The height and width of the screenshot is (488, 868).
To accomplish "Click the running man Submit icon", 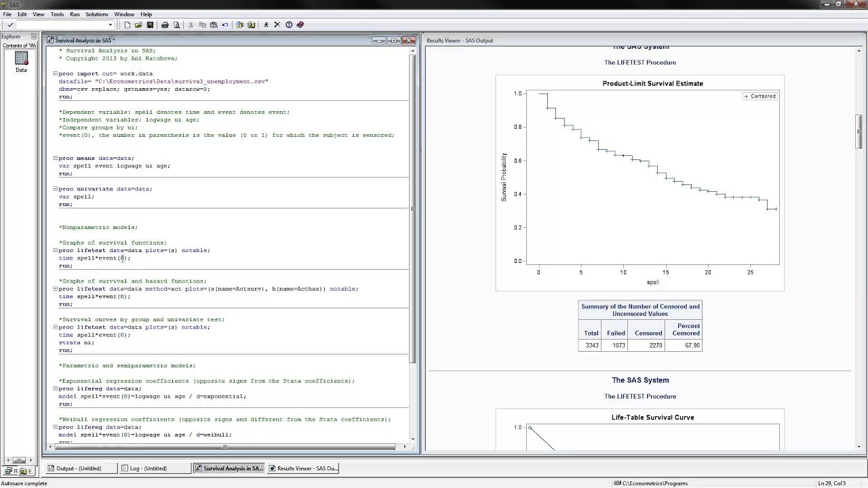I will pos(266,25).
